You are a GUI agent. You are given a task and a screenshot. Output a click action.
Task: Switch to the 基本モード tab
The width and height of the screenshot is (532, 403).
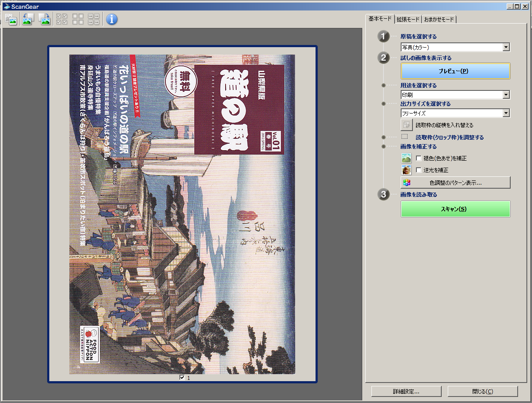(380, 19)
